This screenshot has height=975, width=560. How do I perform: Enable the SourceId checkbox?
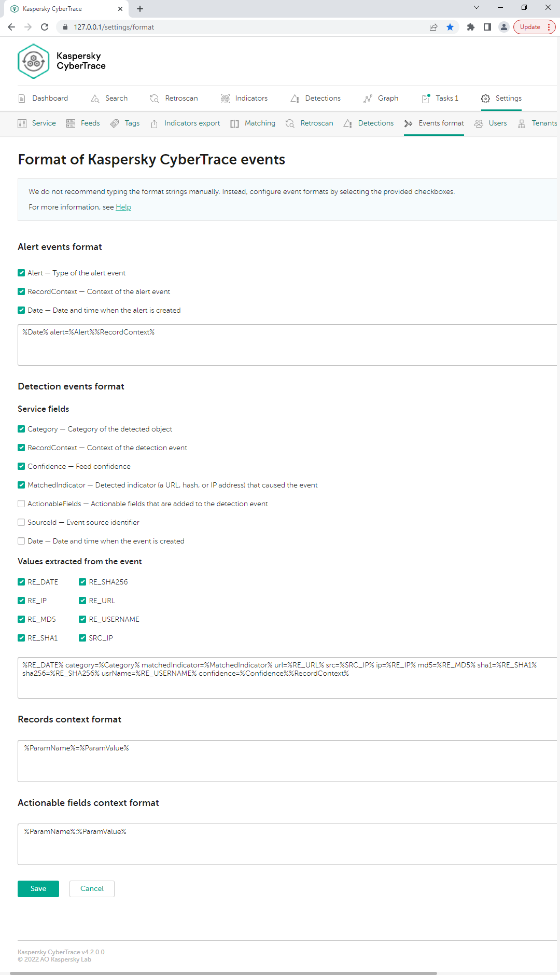(x=21, y=522)
